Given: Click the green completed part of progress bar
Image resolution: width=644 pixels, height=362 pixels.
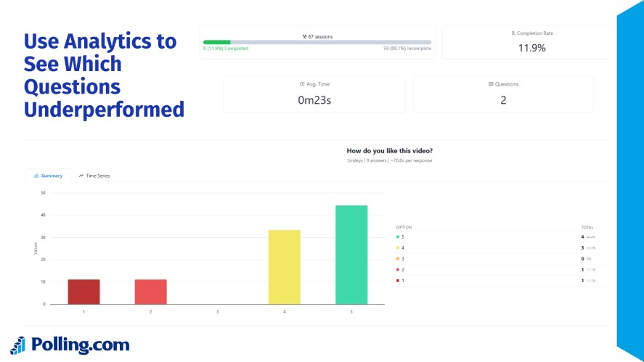Looking at the screenshot, I should [x=217, y=42].
